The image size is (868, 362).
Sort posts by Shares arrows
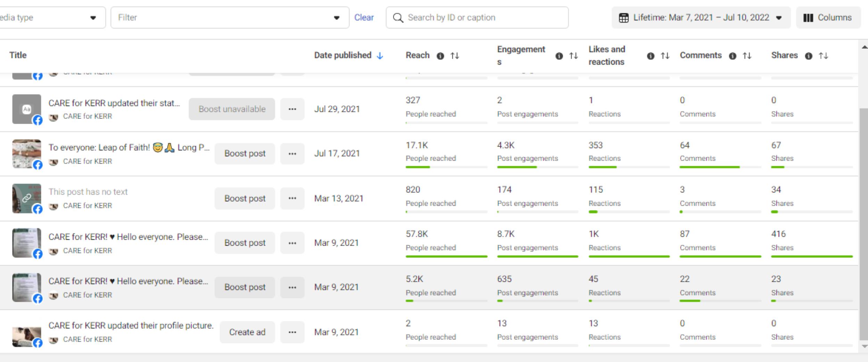(824, 56)
